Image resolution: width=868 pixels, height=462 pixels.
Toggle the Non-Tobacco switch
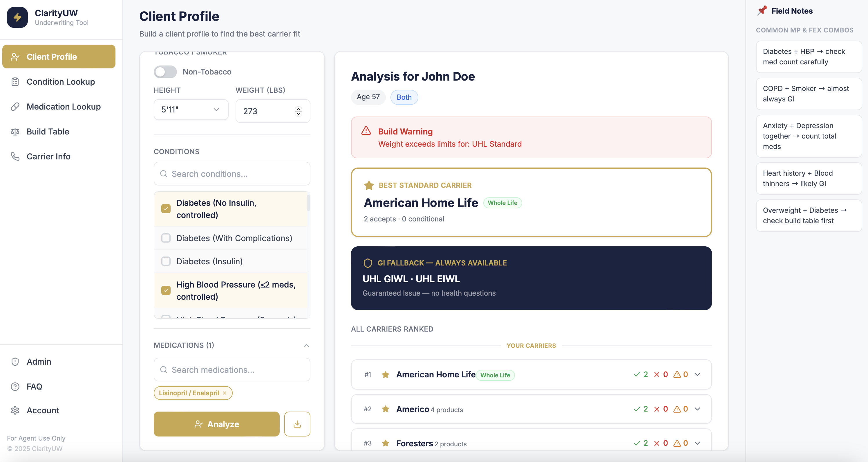pyautogui.click(x=165, y=72)
